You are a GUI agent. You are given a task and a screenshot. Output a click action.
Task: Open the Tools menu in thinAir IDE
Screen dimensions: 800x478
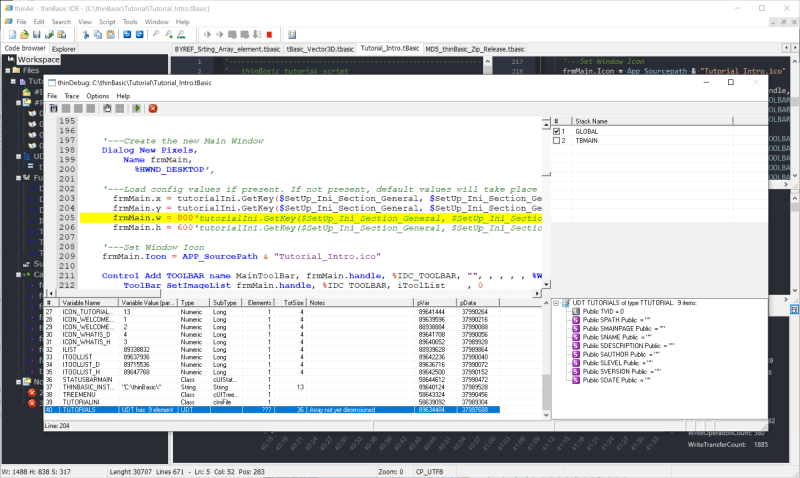point(130,22)
